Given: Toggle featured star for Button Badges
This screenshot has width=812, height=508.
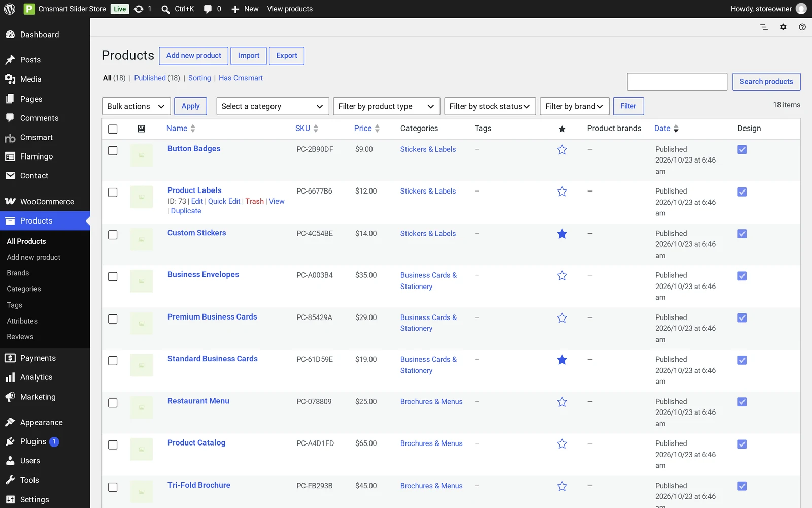Looking at the screenshot, I should (x=562, y=149).
